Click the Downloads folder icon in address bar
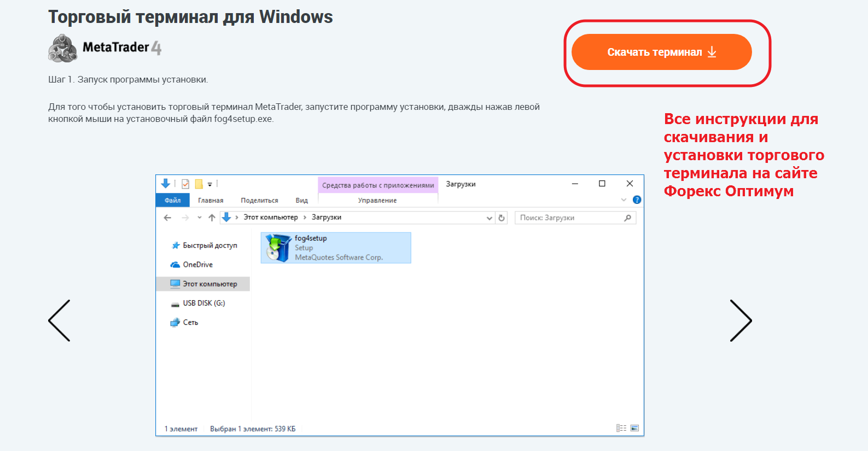868x451 pixels. [x=226, y=218]
